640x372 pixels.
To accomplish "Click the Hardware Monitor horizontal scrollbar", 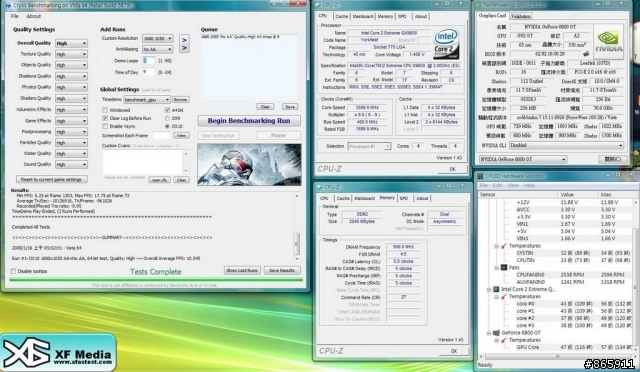I will pyautogui.click(x=557, y=357).
